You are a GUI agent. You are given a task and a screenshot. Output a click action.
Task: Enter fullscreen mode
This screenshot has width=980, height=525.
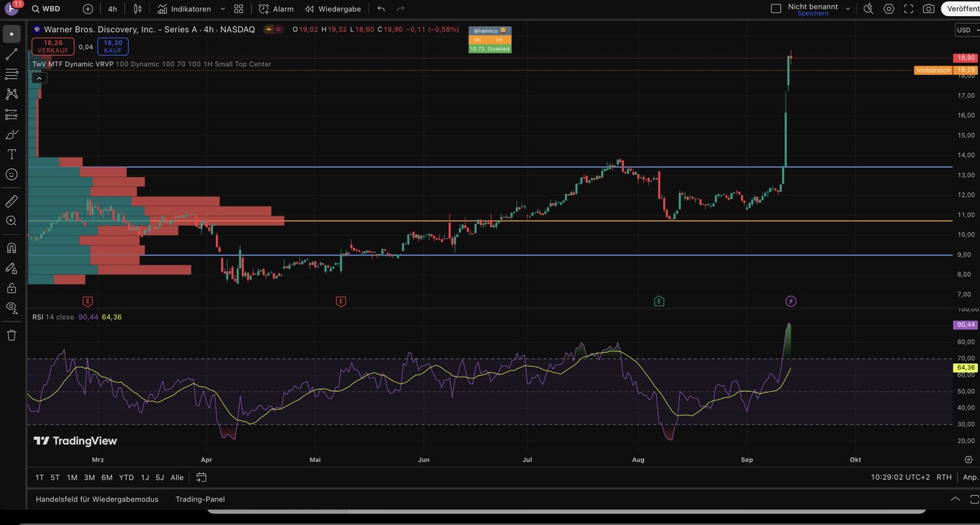tap(909, 9)
